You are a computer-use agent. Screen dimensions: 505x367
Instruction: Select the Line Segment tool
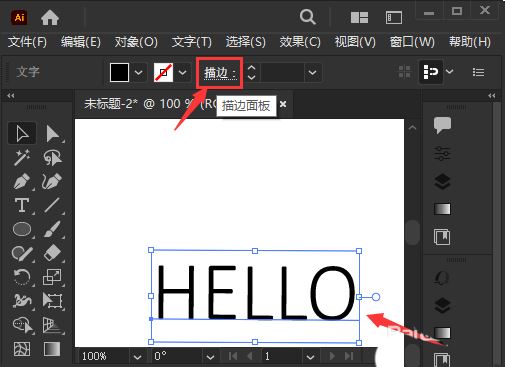click(x=52, y=205)
